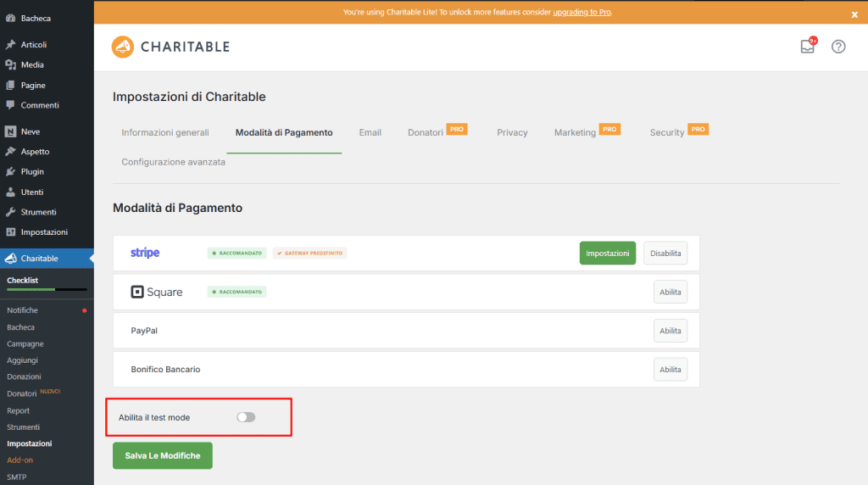Click the Utenti user icon
The image size is (868, 485).
click(x=10, y=192)
